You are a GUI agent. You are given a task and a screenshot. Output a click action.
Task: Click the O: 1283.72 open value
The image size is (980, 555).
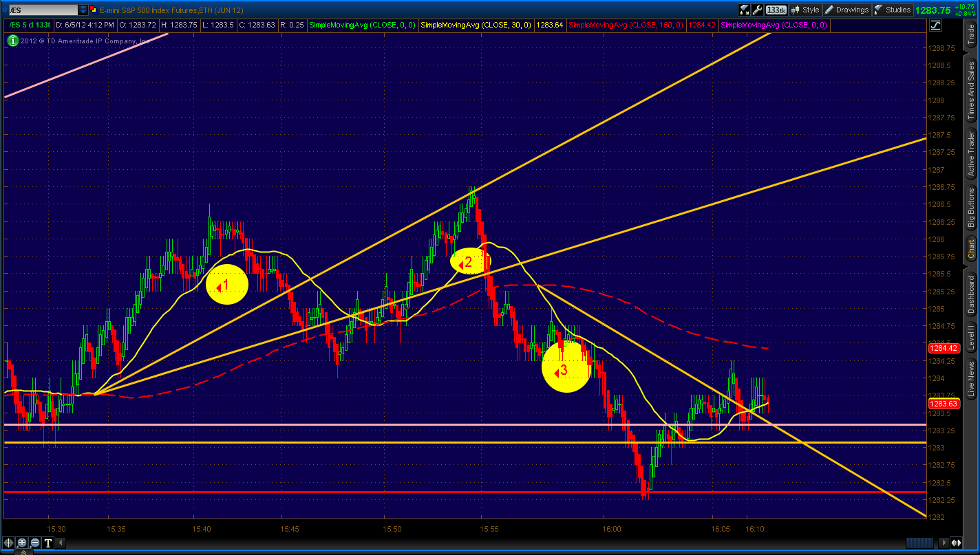[x=138, y=25]
